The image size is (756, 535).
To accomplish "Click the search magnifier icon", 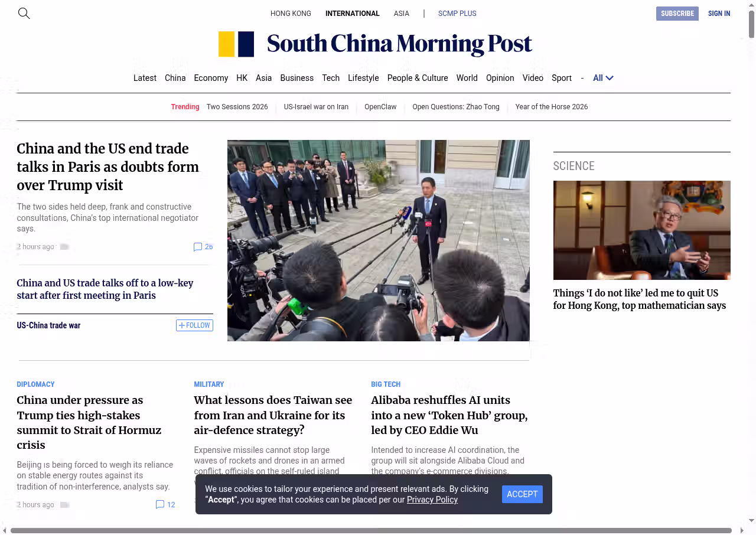I will 24,13.
